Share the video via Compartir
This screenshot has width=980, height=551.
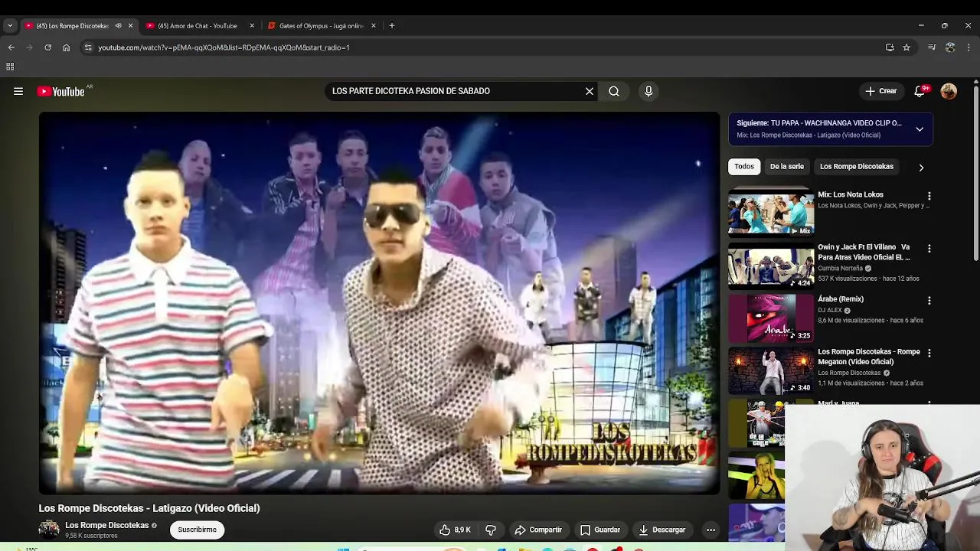[x=538, y=530]
